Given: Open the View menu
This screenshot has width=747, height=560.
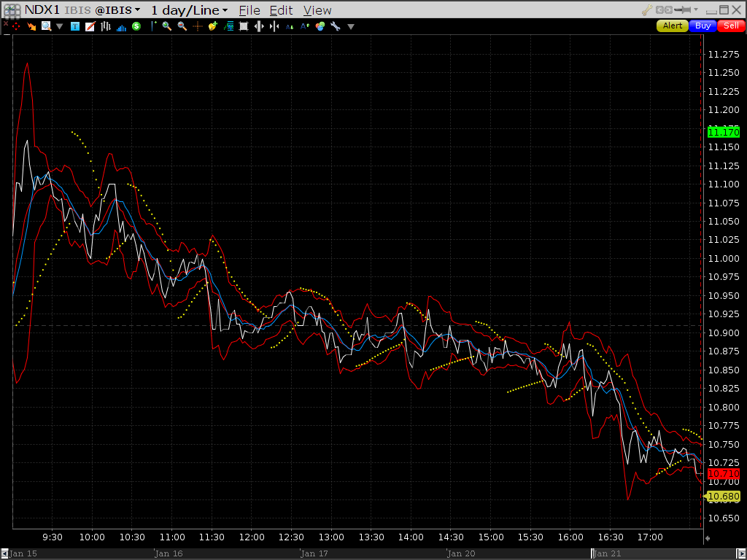Looking at the screenshot, I should 317,10.
